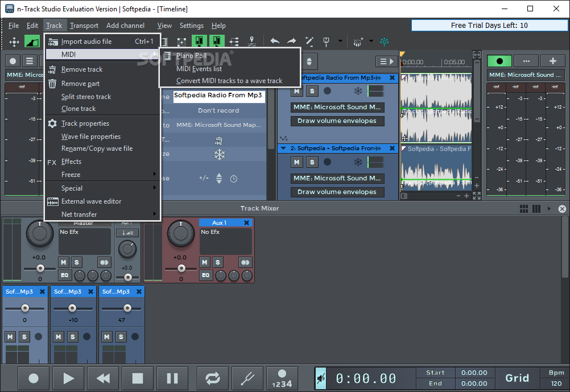Open track 2 MME output device dropdown

tap(337, 178)
